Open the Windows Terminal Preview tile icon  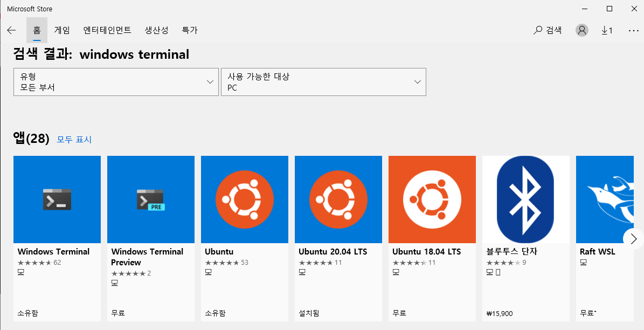click(151, 200)
